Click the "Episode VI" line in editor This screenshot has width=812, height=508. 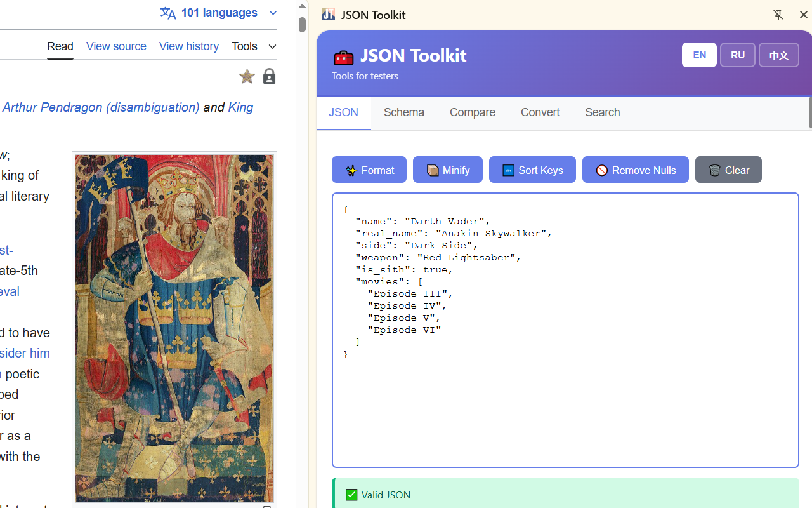404,330
